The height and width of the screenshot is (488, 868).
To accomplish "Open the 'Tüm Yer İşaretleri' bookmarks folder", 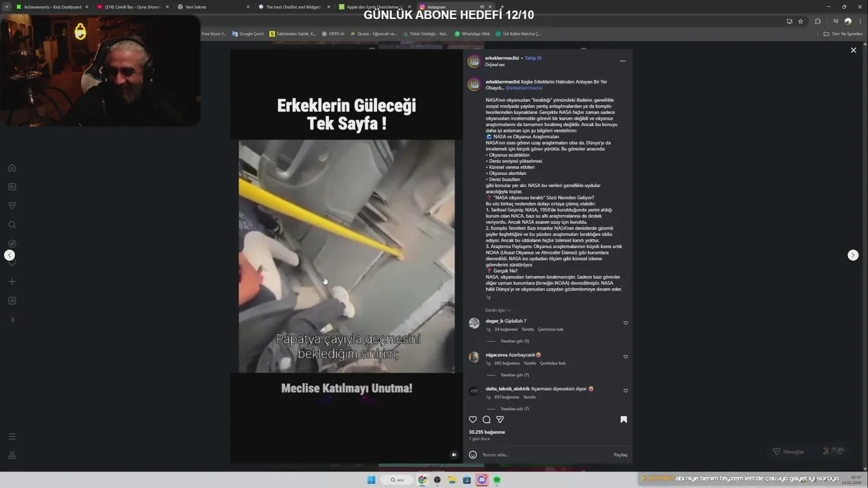I will click(843, 33).
